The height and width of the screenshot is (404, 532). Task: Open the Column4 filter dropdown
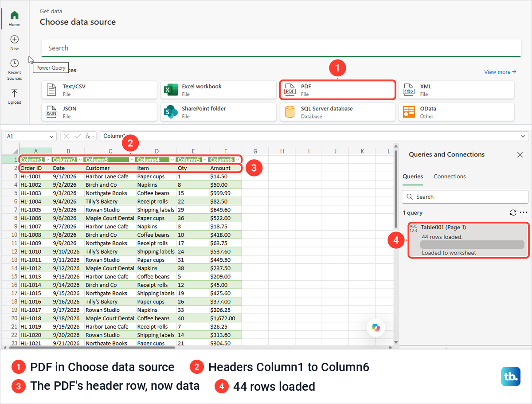coord(172,160)
